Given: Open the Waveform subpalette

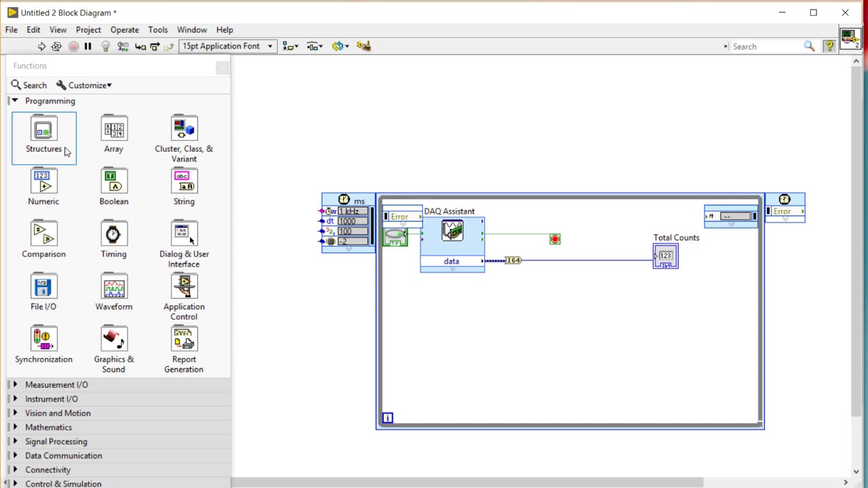Looking at the screenshot, I should (114, 291).
